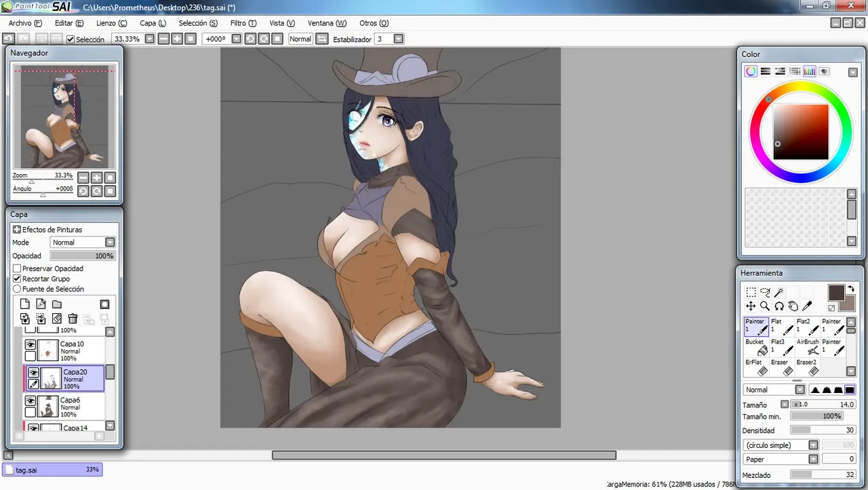Screen dimensions: 868x490
Task: Zoom in using toolbar plus button
Action: click(x=178, y=39)
